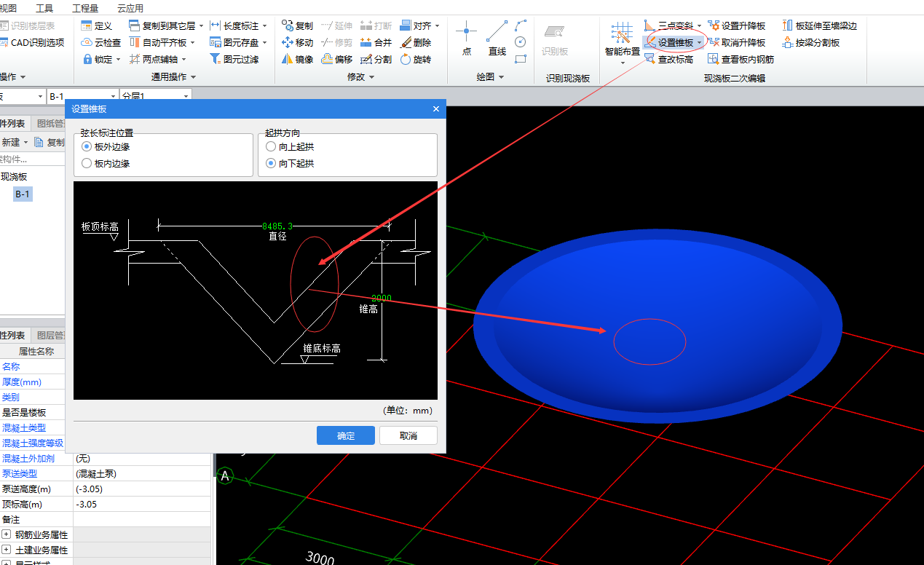The height and width of the screenshot is (565, 924).
Task: Switch to 图层管理 tab in properties panel
Action: point(50,336)
